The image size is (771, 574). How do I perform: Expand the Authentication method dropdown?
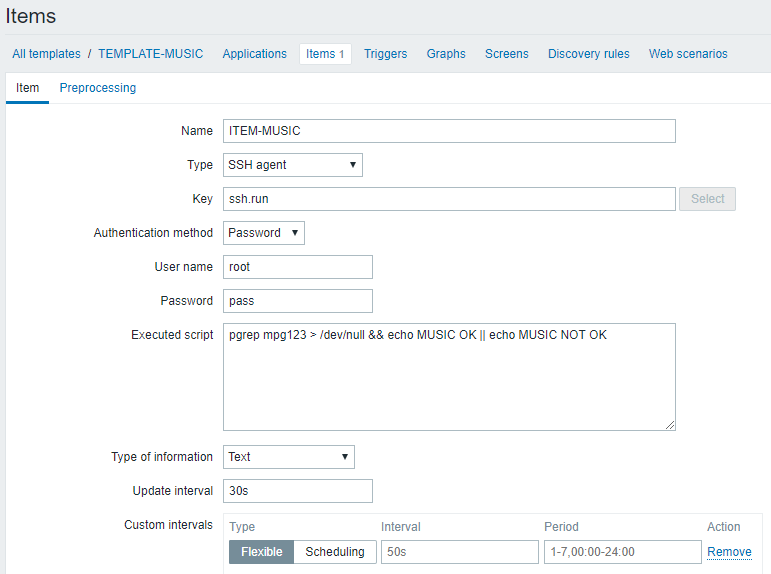pos(264,233)
